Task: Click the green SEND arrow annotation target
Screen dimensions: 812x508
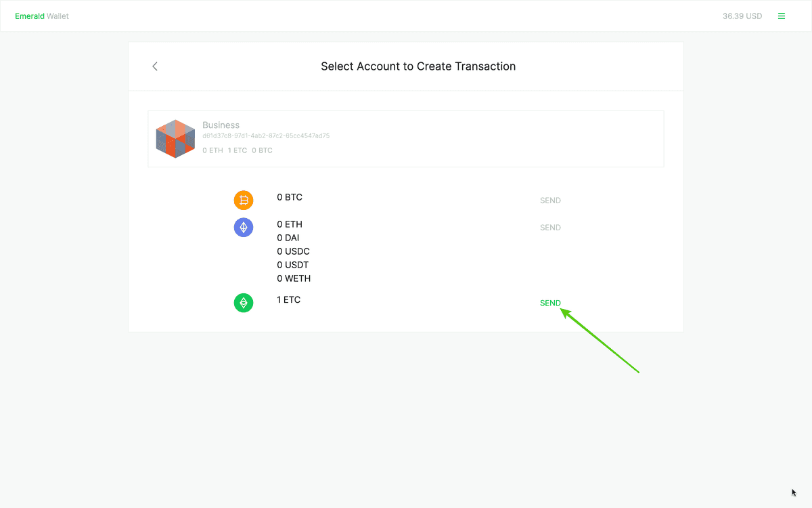Action: tap(550, 303)
